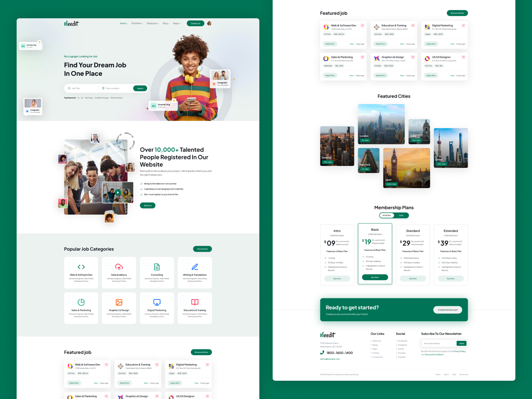Click the Needit logo in the footer
Screen dimensions: 532x399
coord(328,334)
